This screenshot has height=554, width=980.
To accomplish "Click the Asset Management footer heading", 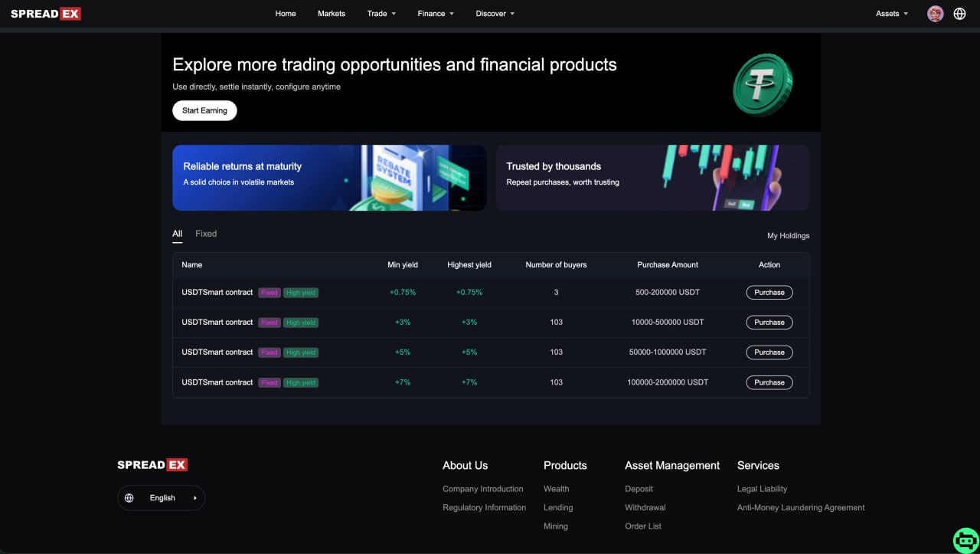I will pyautogui.click(x=672, y=465).
